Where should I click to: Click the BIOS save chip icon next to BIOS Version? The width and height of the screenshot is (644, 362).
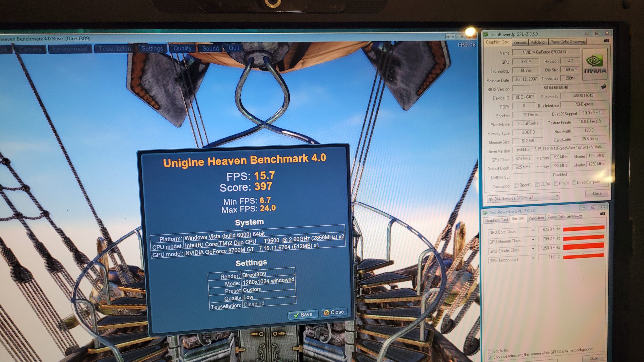click(x=604, y=87)
